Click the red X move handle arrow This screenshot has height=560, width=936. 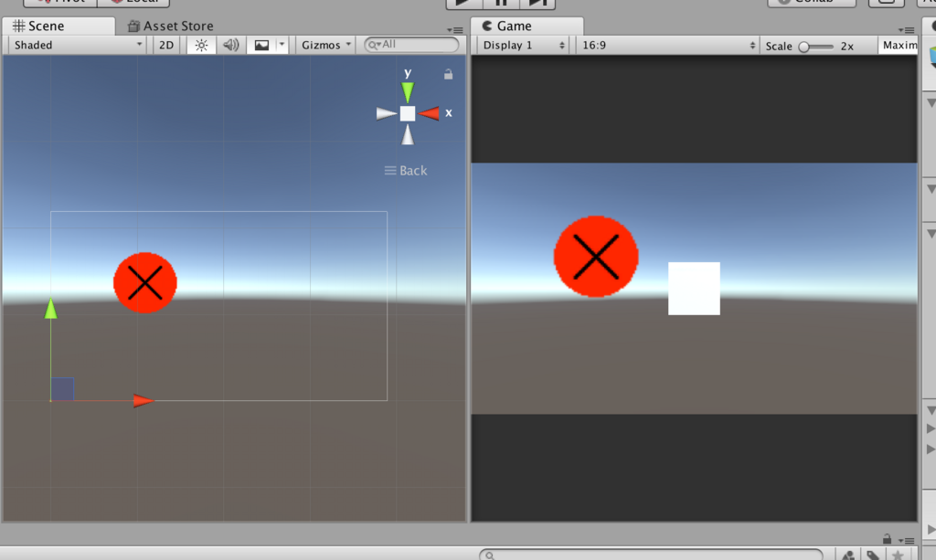click(144, 400)
